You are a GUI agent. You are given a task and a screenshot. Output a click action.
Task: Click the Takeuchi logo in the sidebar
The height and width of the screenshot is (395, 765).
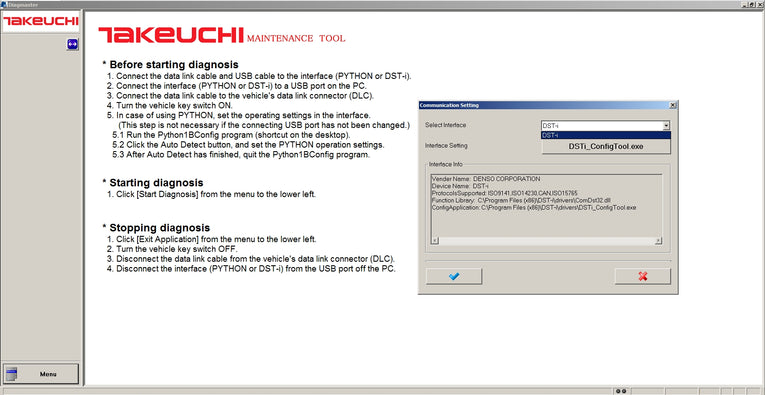40,21
